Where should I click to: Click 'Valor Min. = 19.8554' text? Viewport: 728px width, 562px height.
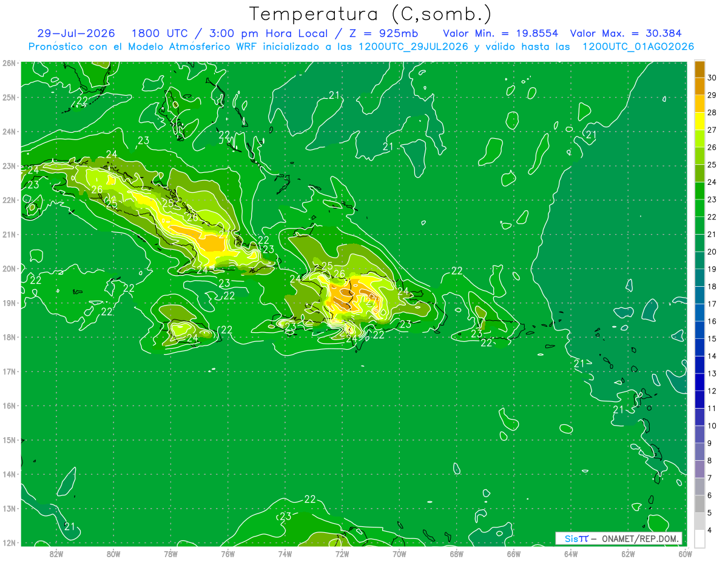[500, 33]
